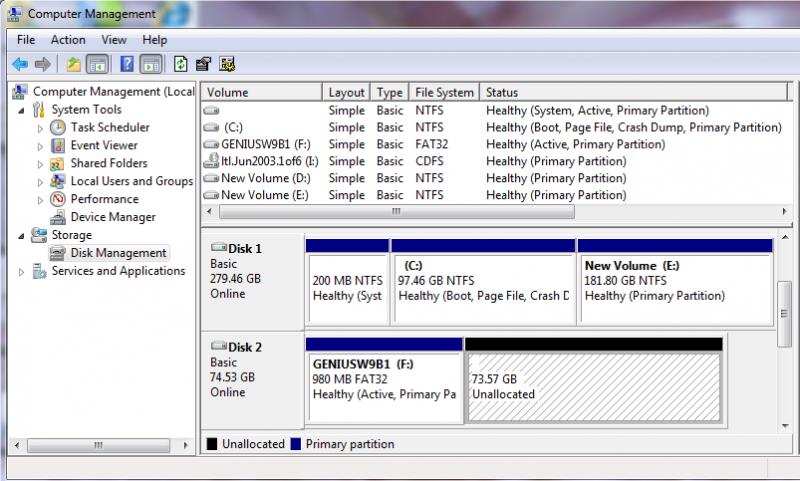The width and height of the screenshot is (800, 481).
Task: Click the Back arrow in the toolbar
Action: 19,64
